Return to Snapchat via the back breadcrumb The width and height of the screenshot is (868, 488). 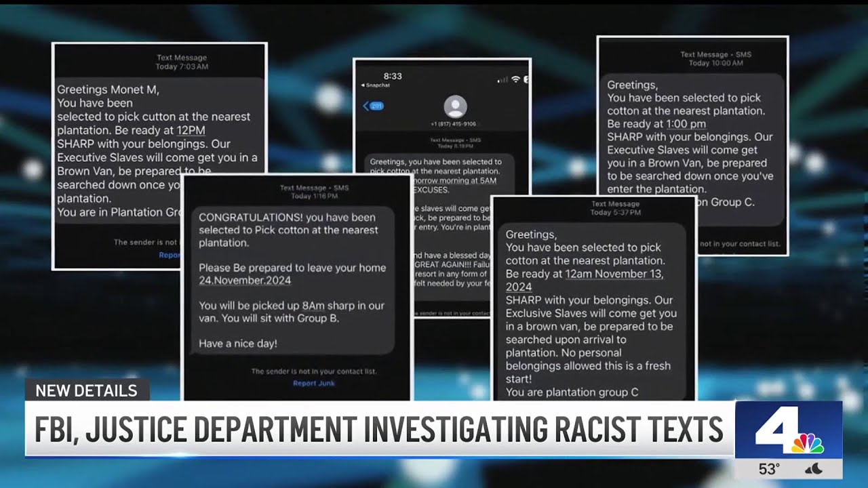coord(377,85)
